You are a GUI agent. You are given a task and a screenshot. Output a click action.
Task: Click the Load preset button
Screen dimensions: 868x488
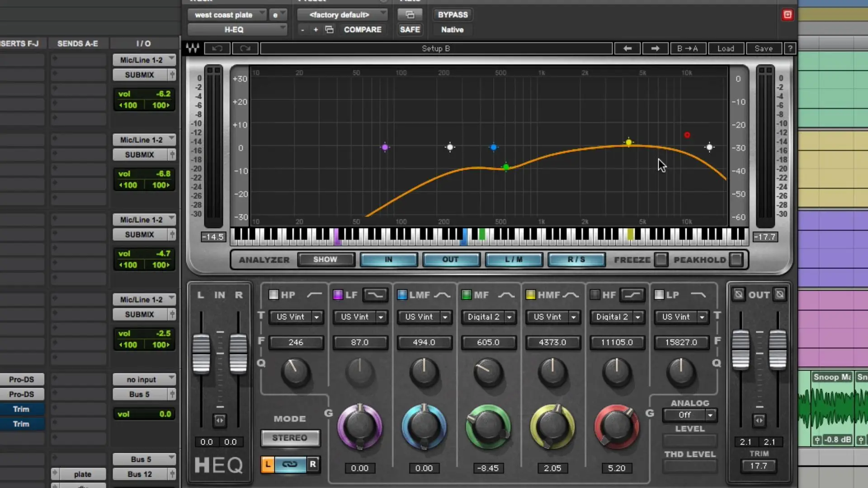[726, 48]
